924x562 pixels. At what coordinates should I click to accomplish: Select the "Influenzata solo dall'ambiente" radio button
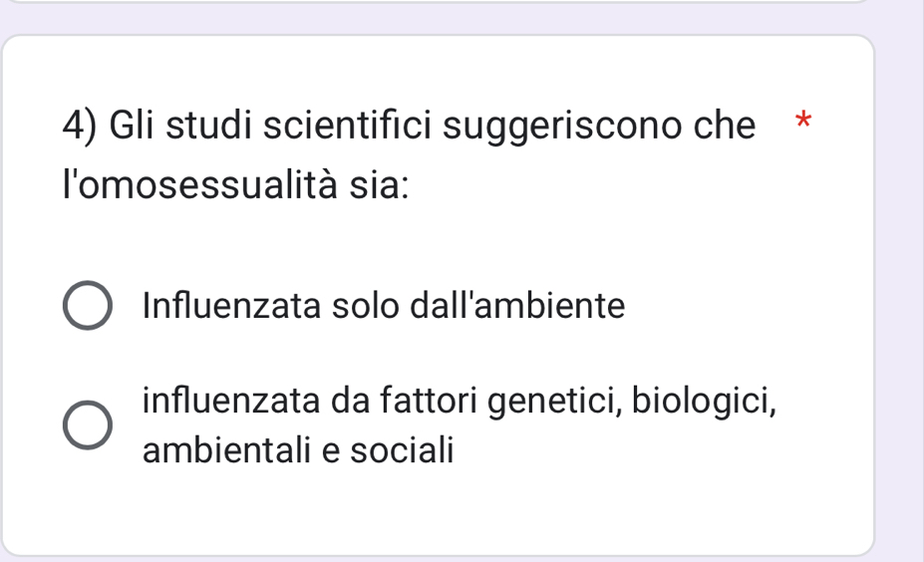pos(88,307)
